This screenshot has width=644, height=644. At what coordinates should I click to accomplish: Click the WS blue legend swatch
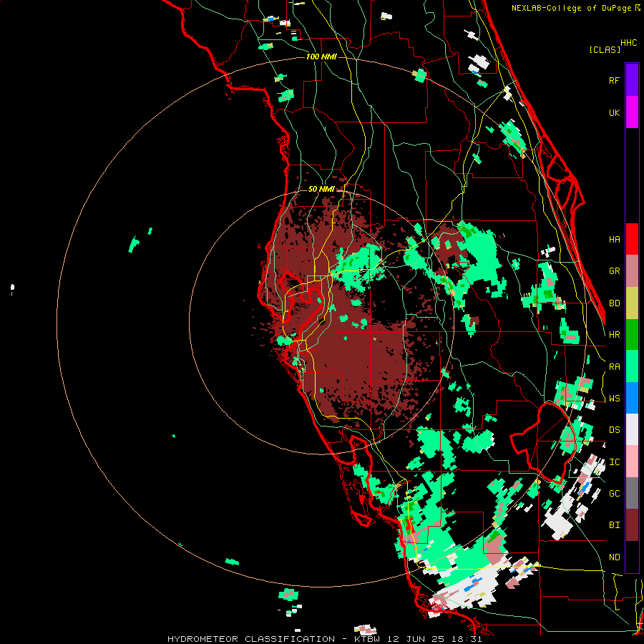click(x=632, y=398)
